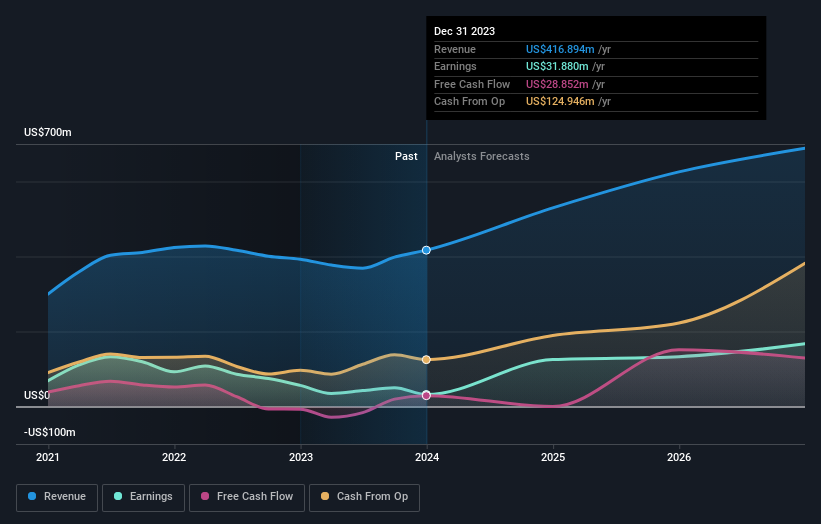This screenshot has height=524, width=821.
Task: Click the 2022 x-axis label
Action: click(x=174, y=458)
